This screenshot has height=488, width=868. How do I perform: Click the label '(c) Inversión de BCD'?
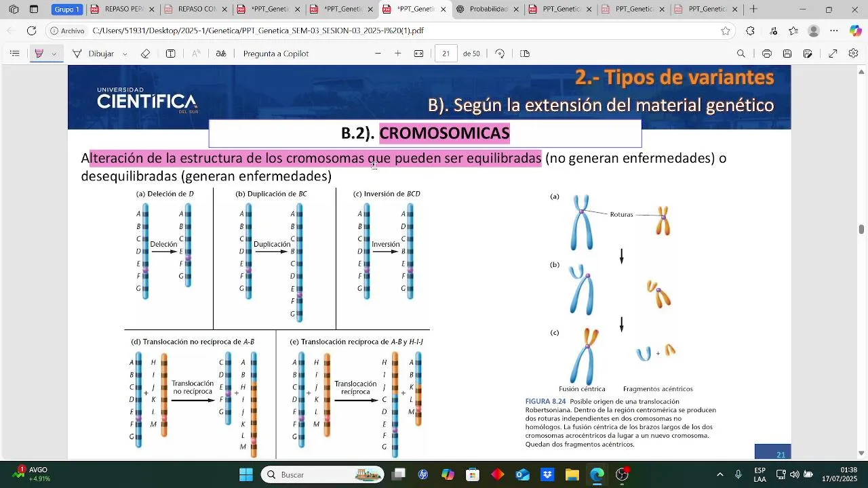coord(387,194)
